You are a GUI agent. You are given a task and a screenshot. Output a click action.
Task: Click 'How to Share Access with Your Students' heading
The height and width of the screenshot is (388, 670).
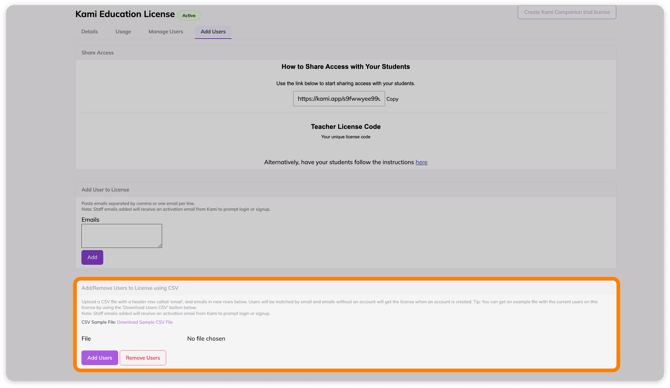coord(346,67)
